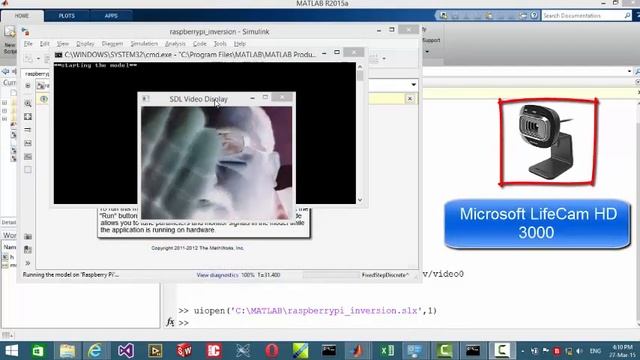640x360 pixels.
Task: Click the Microsoft LifeCam HD 3000 label
Action: [x=538, y=223]
